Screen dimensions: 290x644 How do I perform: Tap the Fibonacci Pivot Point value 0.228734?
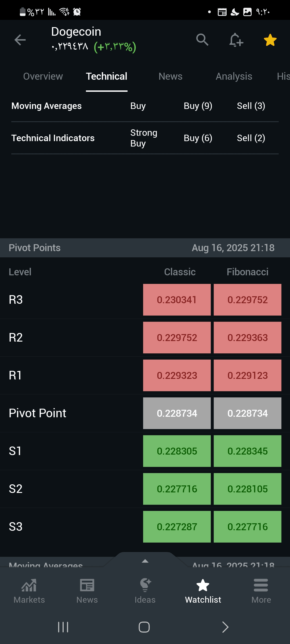point(248,413)
